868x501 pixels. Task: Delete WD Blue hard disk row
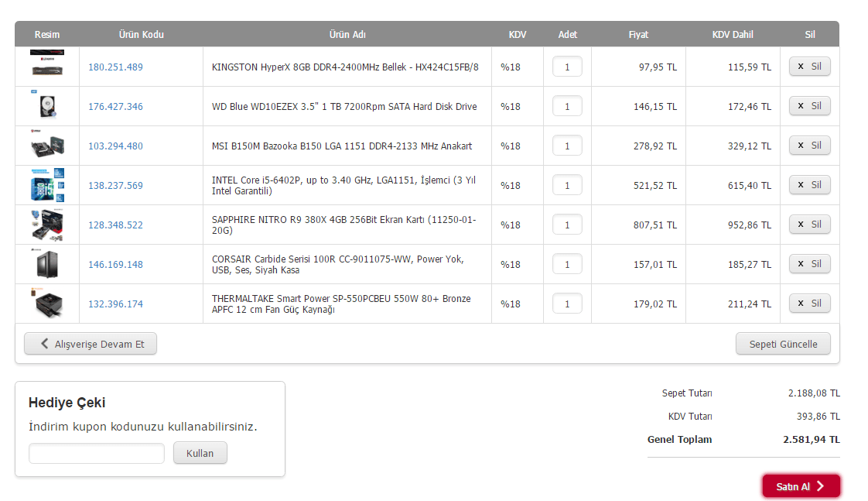click(x=809, y=106)
